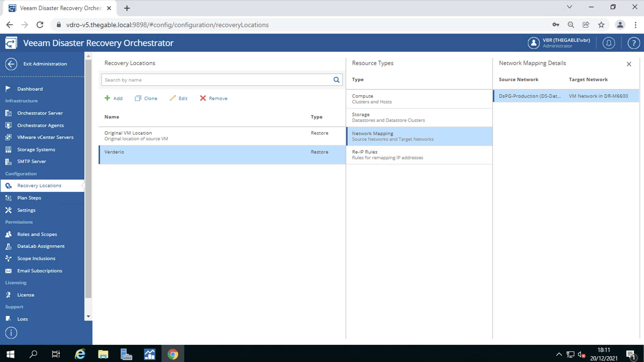Screen dimensions: 644x362
Task: Open Email Subscriptions envelope icon
Action: click(x=8, y=271)
